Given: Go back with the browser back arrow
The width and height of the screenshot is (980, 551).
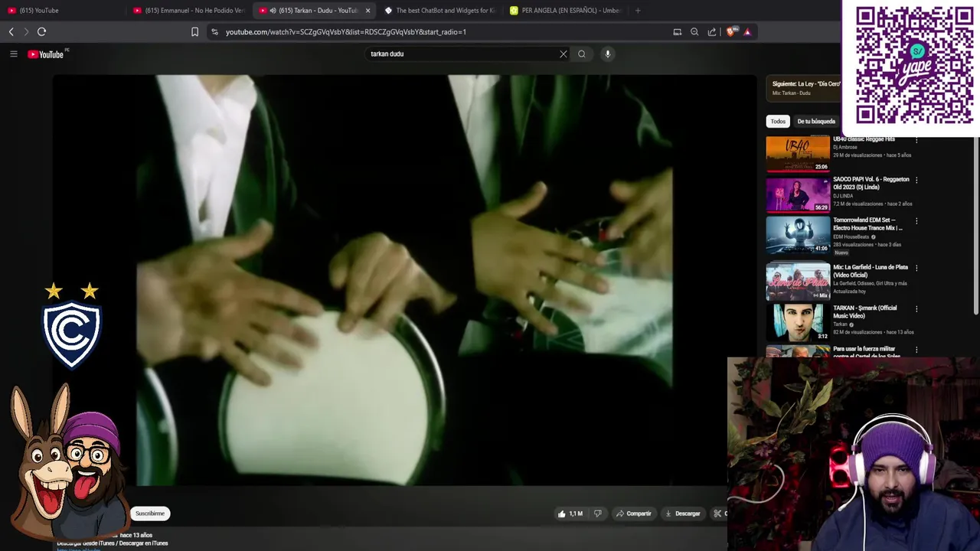Looking at the screenshot, I should 11,32.
